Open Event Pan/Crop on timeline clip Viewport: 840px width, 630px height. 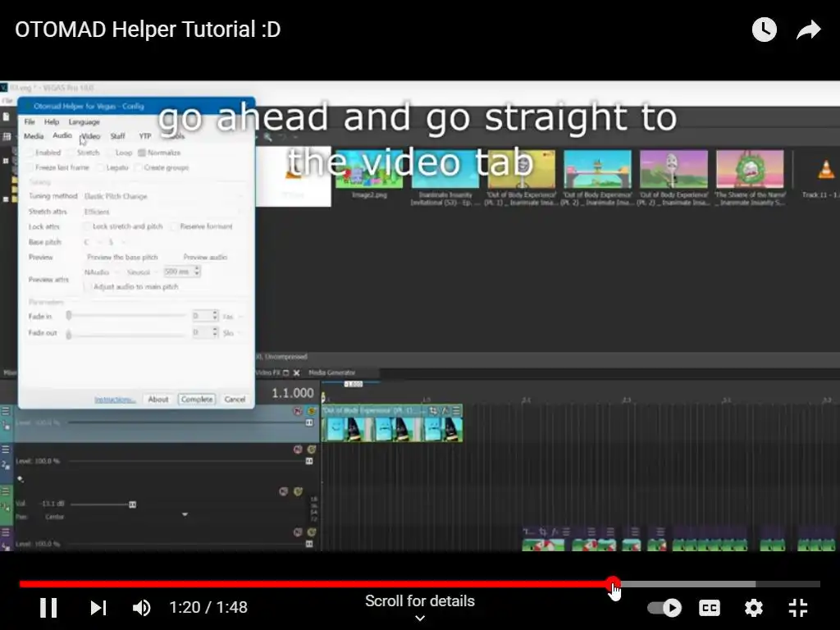coord(433,411)
